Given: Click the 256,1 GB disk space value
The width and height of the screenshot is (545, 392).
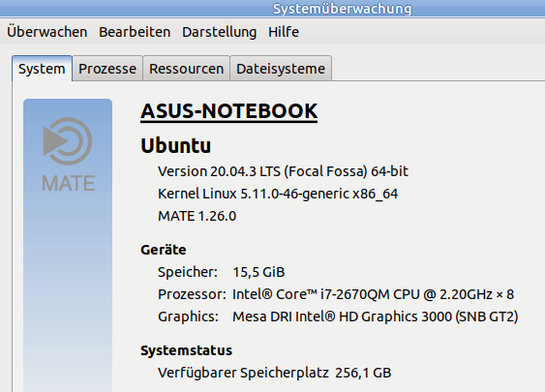Looking at the screenshot, I should pos(363,373).
